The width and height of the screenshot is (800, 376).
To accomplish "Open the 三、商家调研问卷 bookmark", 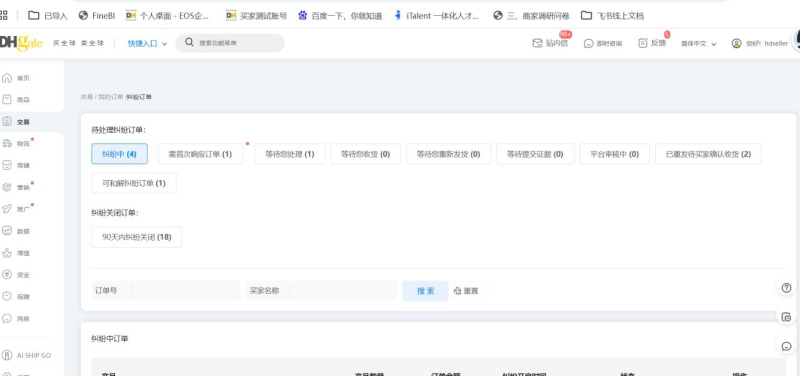I will (x=531, y=16).
